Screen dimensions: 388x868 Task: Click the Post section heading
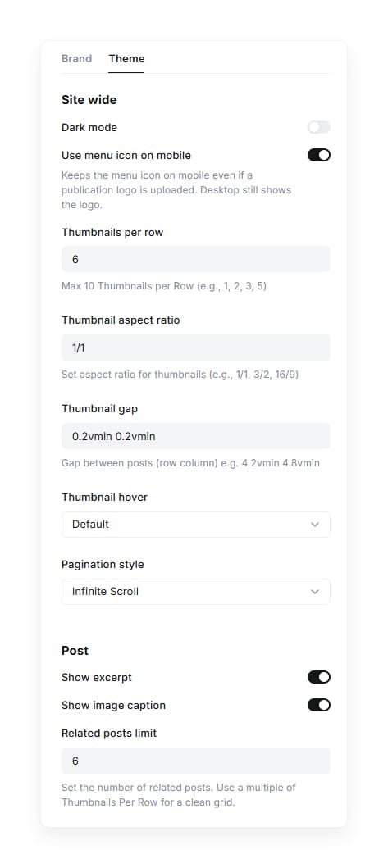pos(75,651)
